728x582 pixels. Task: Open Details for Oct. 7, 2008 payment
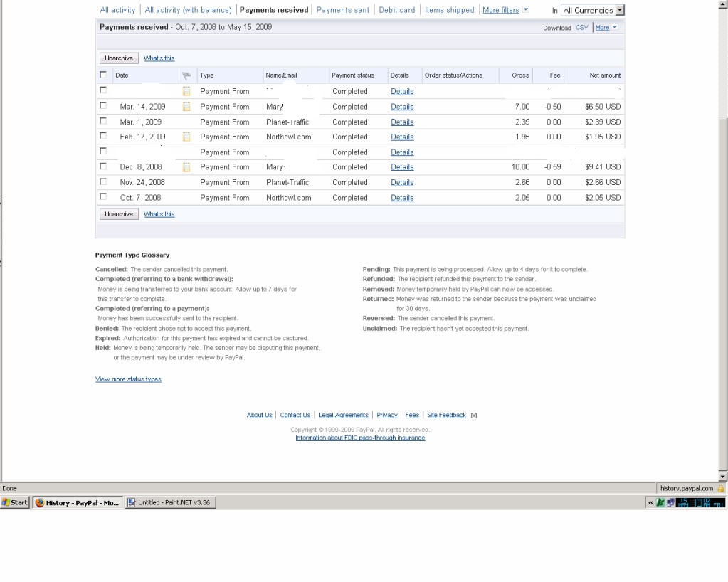(x=402, y=198)
